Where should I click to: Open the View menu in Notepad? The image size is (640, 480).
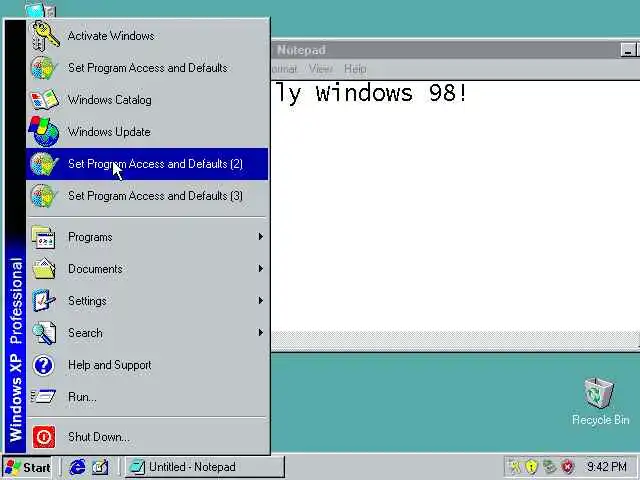click(321, 69)
